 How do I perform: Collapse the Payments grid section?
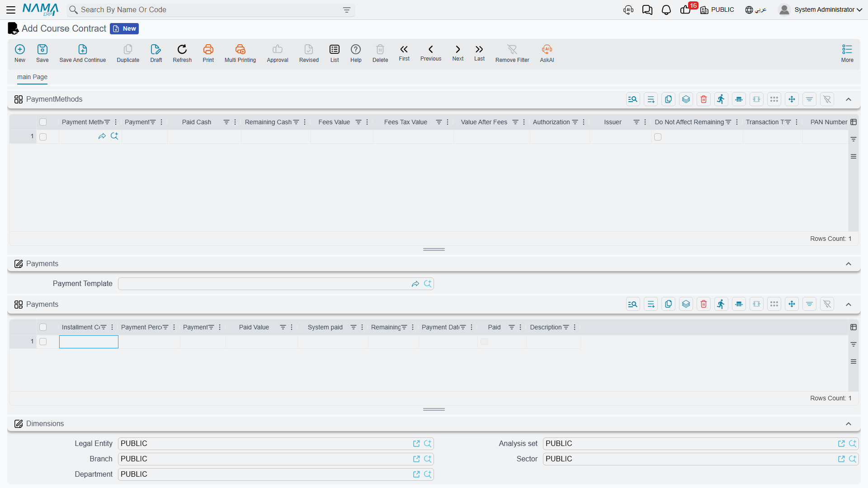[x=849, y=305]
